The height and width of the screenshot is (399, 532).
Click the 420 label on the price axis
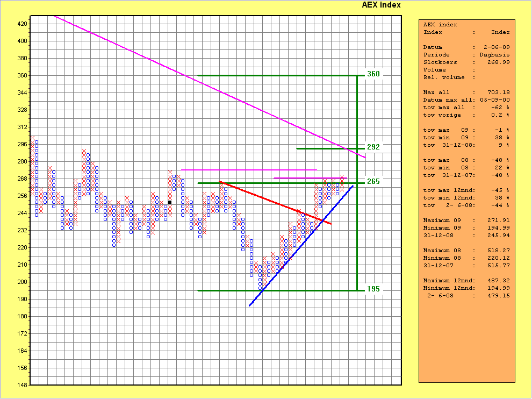click(22, 24)
